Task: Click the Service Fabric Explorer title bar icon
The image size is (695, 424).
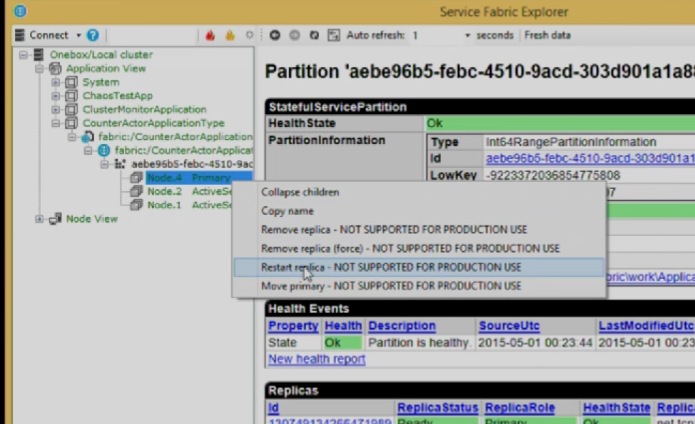Action: coord(20,11)
